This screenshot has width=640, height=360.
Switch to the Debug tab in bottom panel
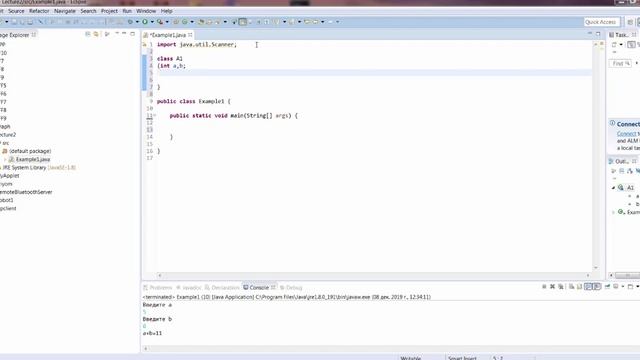pyautogui.click(x=291, y=287)
